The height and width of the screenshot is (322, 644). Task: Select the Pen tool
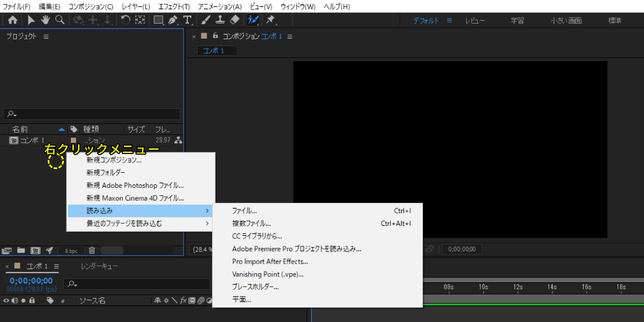click(x=172, y=20)
